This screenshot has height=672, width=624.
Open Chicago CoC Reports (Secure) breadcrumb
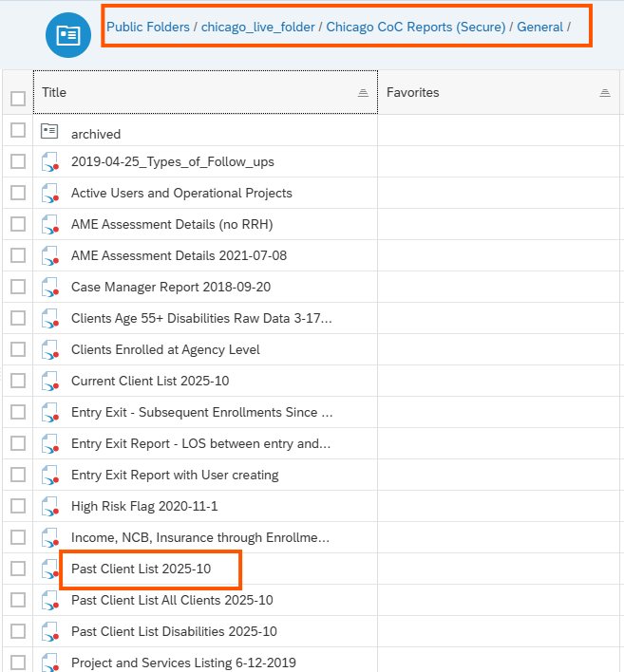(x=416, y=27)
